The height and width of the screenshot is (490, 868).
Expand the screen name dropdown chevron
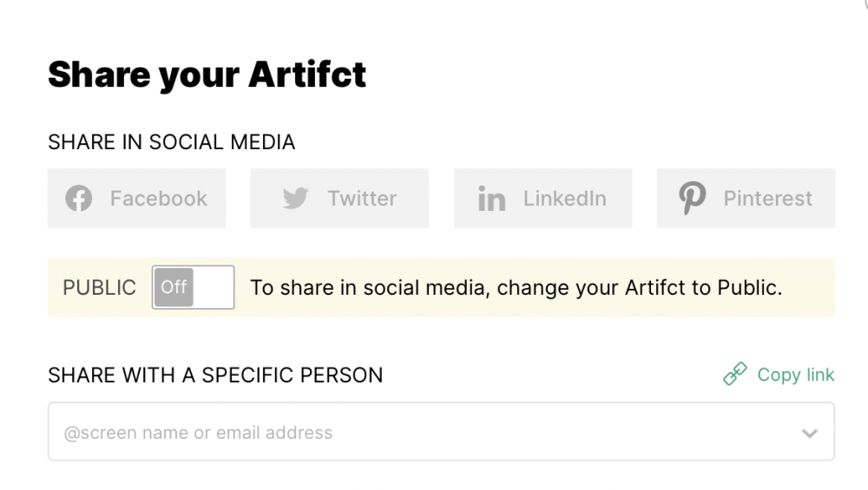[809, 433]
